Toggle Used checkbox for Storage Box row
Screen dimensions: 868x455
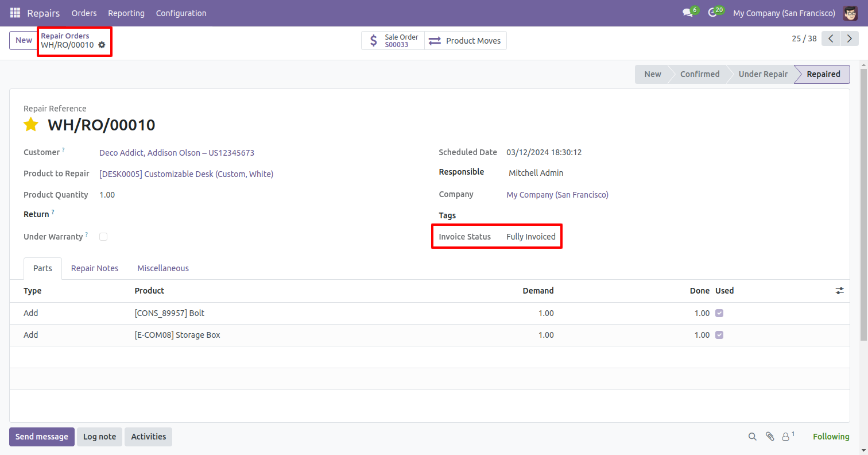point(719,335)
